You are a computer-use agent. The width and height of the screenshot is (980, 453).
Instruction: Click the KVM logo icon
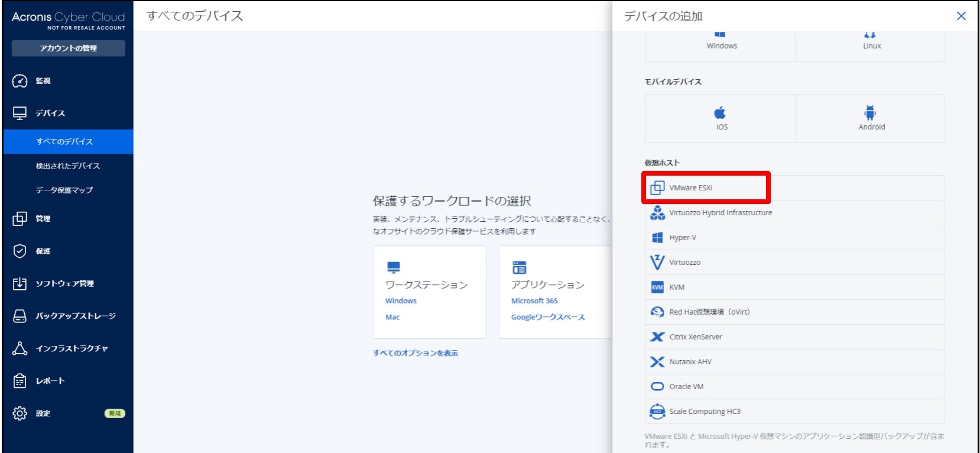pos(657,287)
